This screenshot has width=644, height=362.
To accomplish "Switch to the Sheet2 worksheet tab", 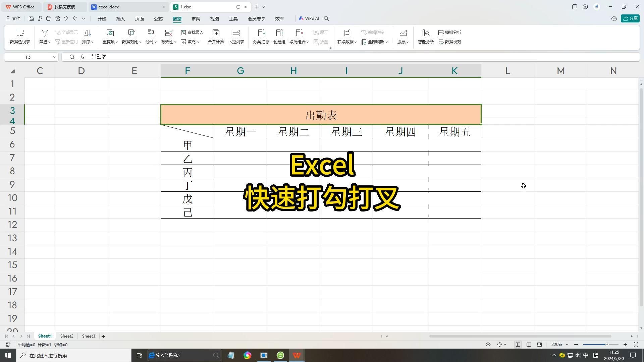I will (67, 336).
